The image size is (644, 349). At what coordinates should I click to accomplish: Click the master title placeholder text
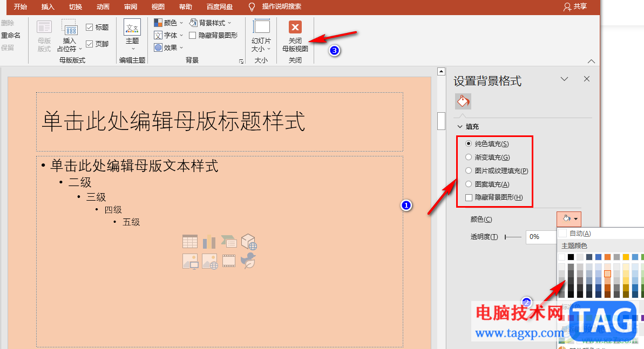(x=173, y=121)
